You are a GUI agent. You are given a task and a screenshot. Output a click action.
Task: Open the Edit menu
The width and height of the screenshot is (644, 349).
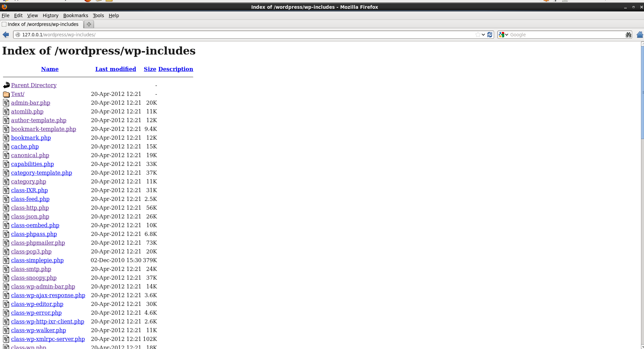[18, 15]
